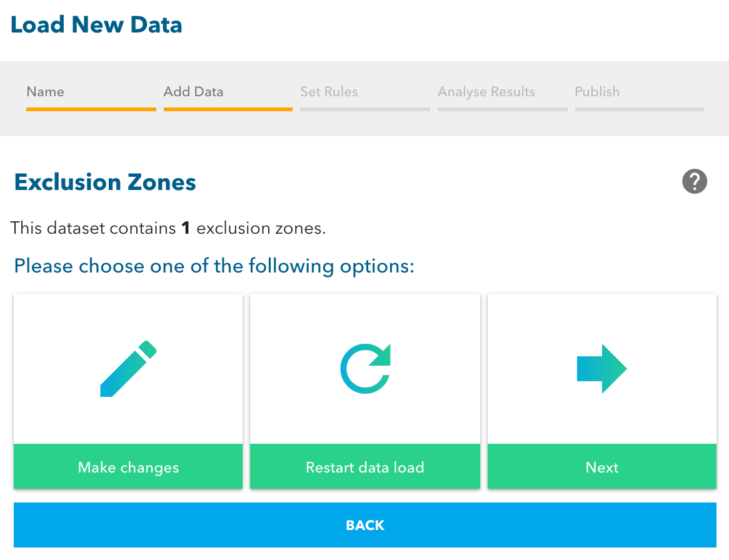Click the orange progress bar under Add Data
729x560 pixels.
click(228, 109)
